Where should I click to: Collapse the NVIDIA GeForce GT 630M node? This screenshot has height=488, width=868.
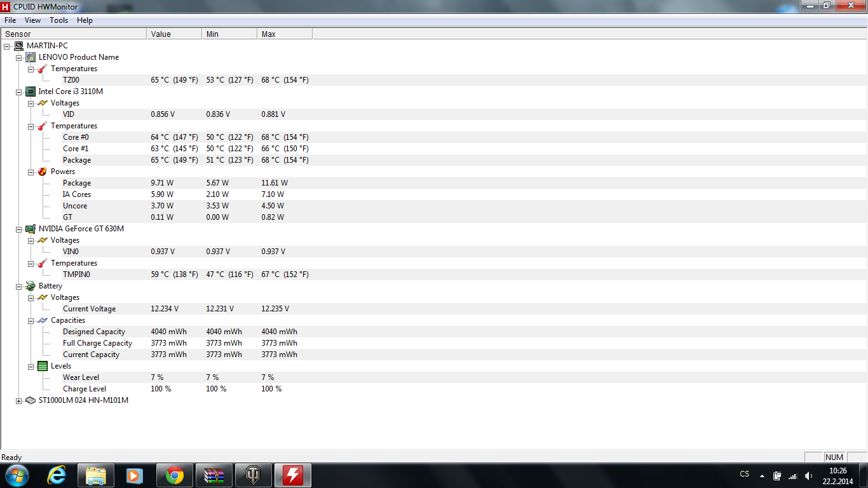click(18, 229)
